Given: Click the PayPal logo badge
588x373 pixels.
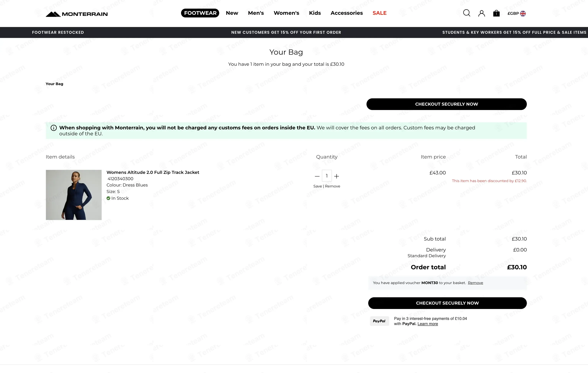Looking at the screenshot, I should [x=379, y=321].
